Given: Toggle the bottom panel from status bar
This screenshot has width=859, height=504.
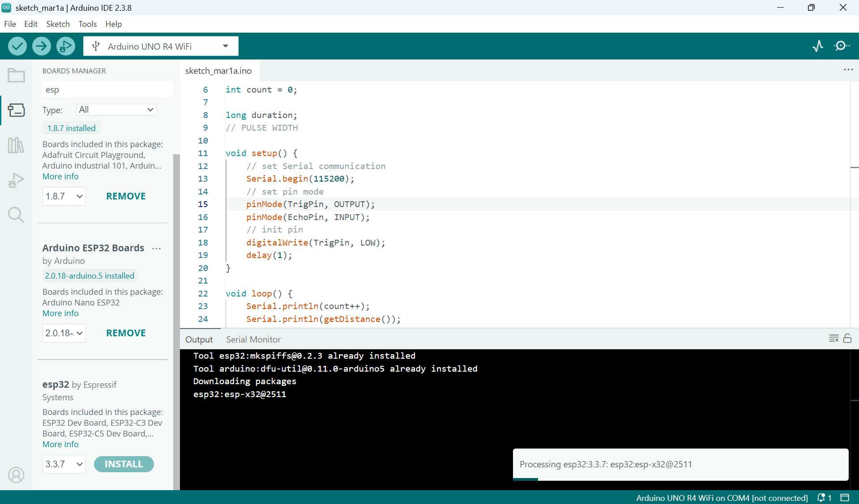Looking at the screenshot, I should click(x=845, y=497).
